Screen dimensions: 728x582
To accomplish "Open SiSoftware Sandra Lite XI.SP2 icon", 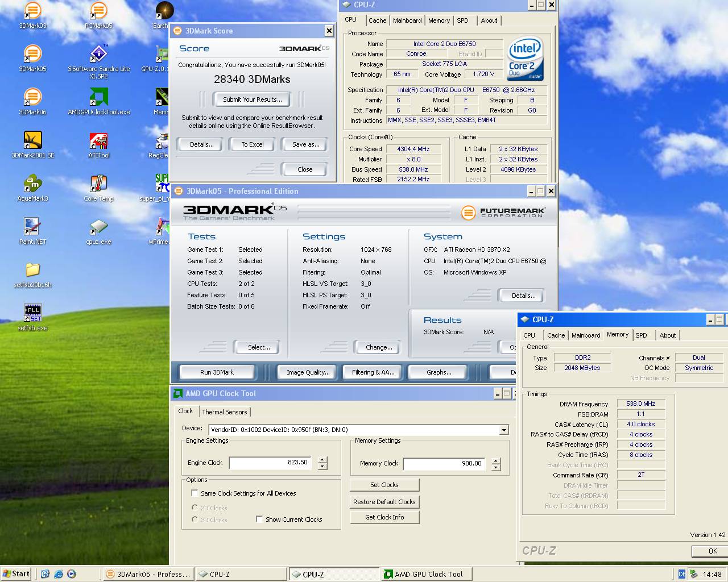I will 98,61.
